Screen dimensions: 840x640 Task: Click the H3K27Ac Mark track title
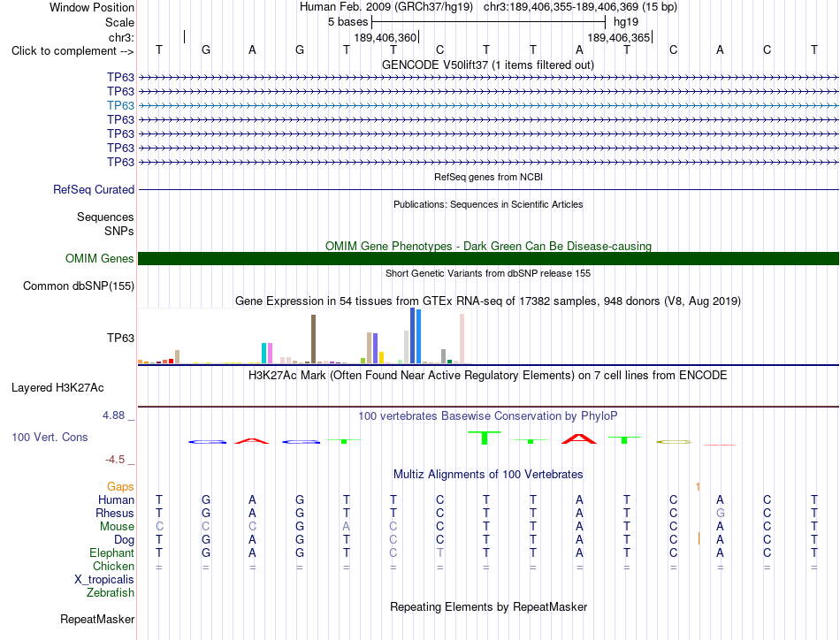[488, 375]
